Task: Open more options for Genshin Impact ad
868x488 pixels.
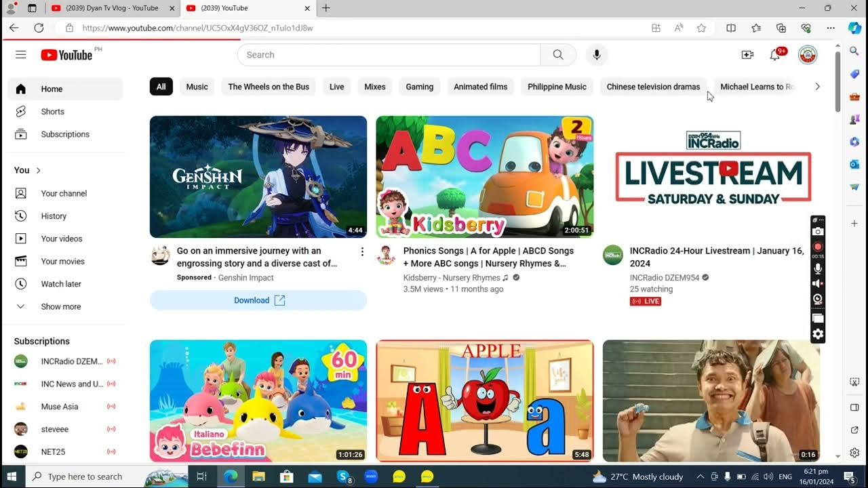Action: pyautogui.click(x=362, y=251)
